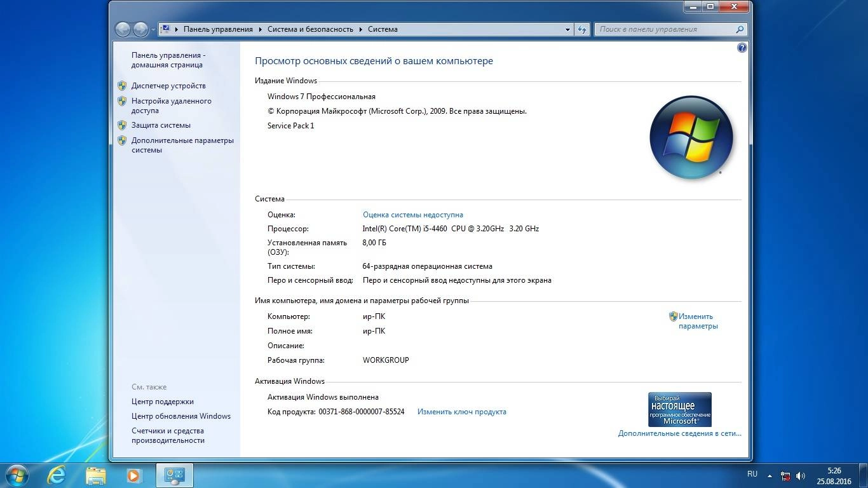The width and height of the screenshot is (868, 488).
Task: Minimize the System window
Action: 692,6
